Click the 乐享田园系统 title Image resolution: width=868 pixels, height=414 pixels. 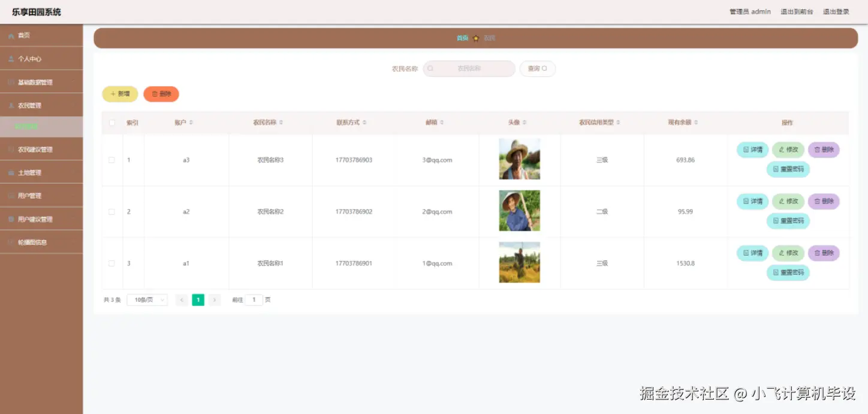37,12
